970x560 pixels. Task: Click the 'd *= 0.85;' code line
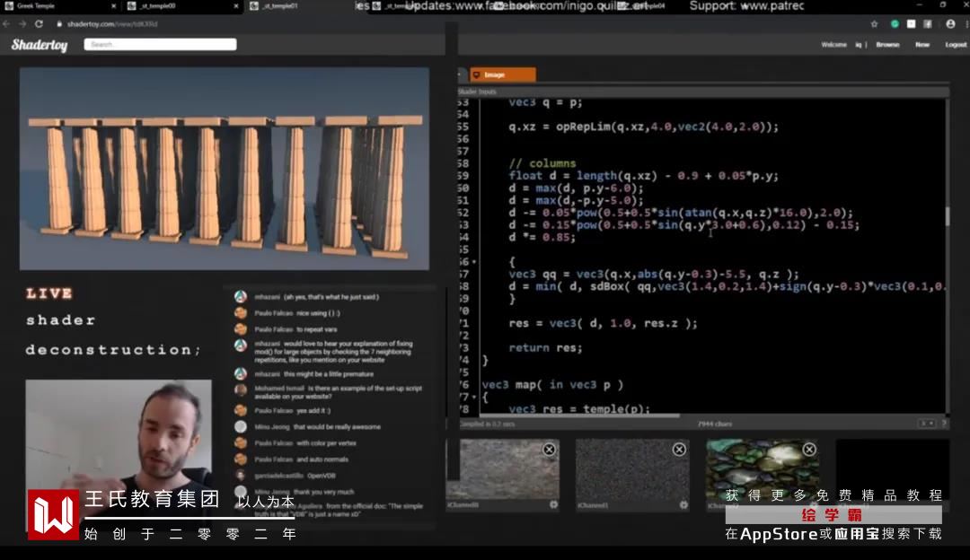[542, 237]
